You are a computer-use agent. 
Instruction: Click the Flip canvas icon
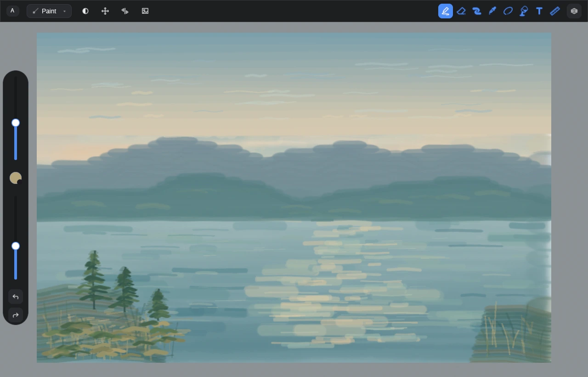pos(125,11)
